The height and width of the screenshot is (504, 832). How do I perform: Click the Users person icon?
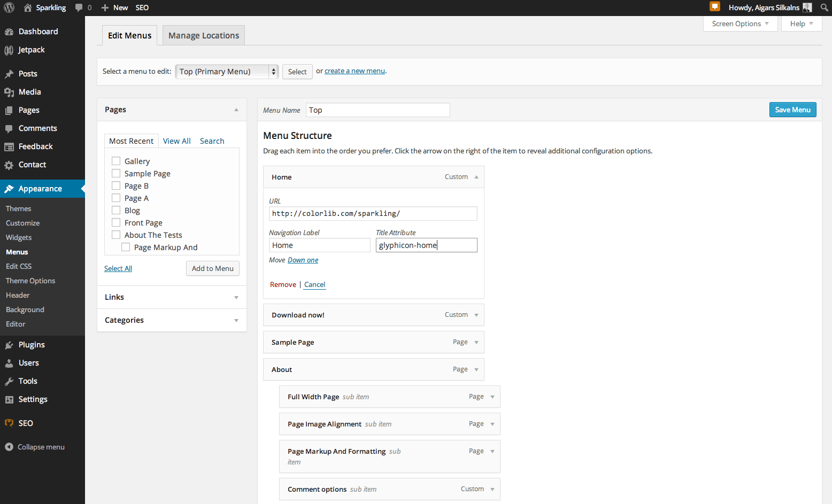9,363
